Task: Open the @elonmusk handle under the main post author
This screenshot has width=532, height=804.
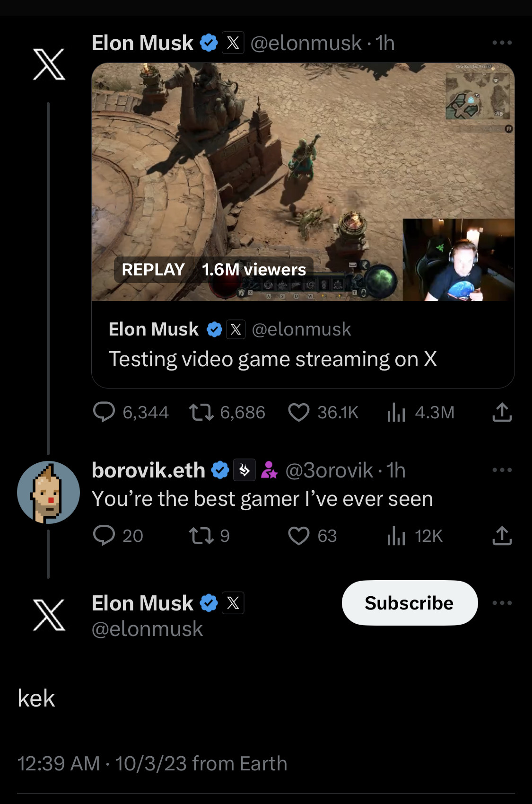Action: click(x=147, y=629)
